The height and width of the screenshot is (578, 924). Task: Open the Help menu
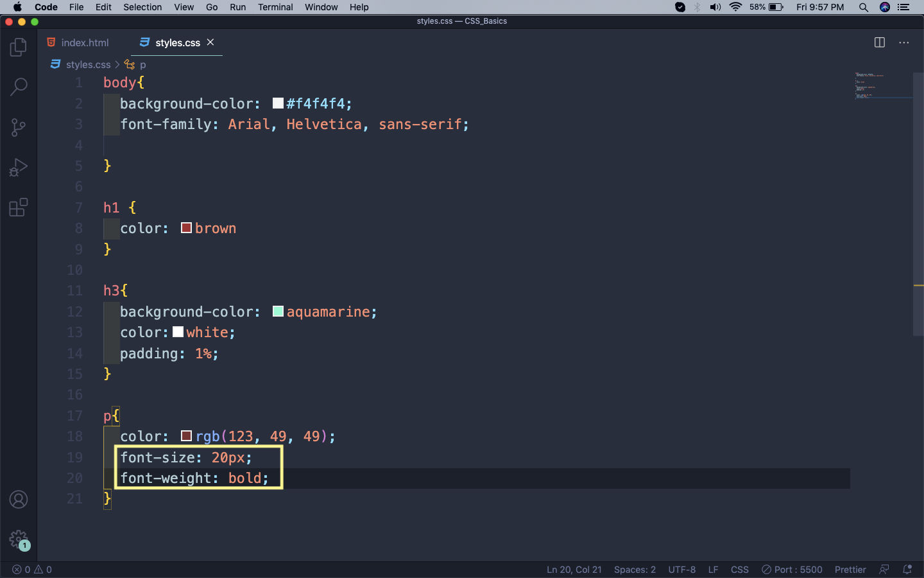(359, 7)
